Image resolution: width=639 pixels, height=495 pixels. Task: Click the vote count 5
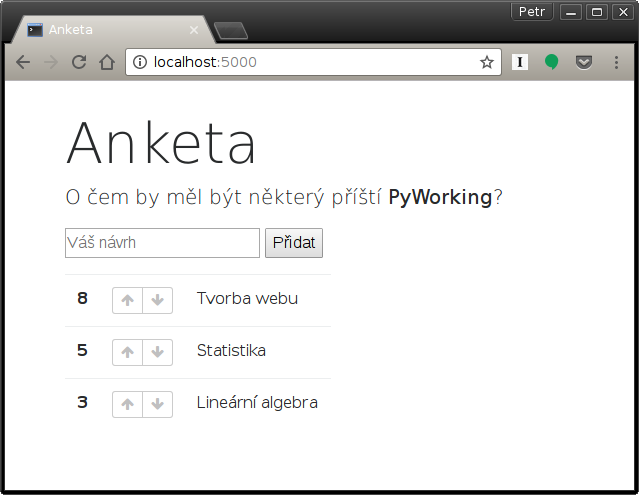[82, 350]
